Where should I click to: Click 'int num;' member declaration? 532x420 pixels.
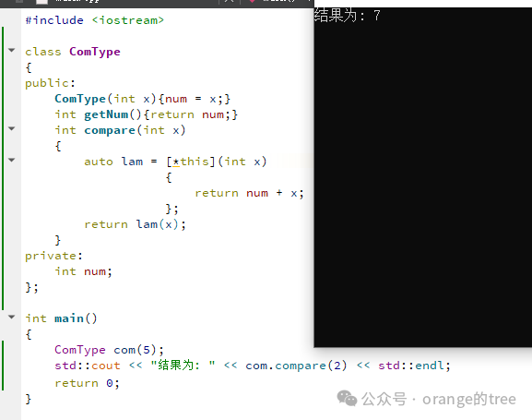[x=84, y=271]
